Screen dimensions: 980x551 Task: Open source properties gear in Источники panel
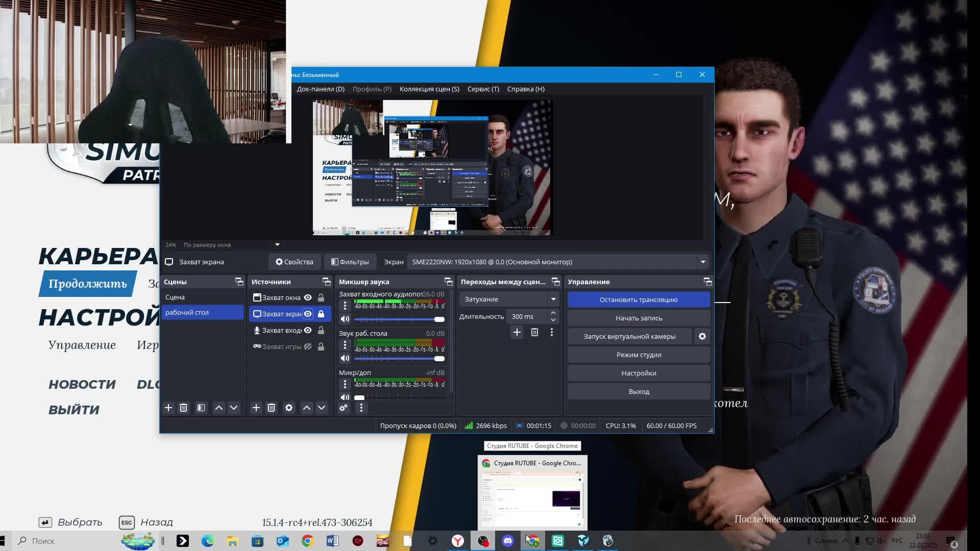[289, 408]
